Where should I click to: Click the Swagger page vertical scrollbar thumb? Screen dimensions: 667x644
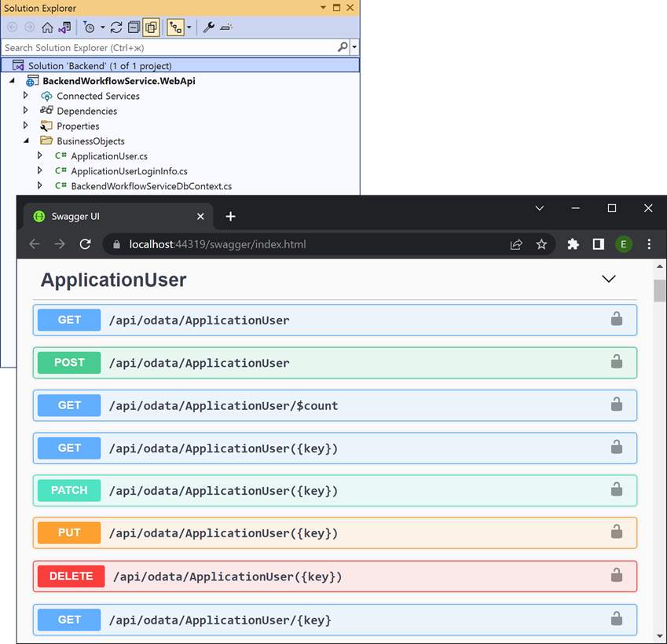click(659, 291)
